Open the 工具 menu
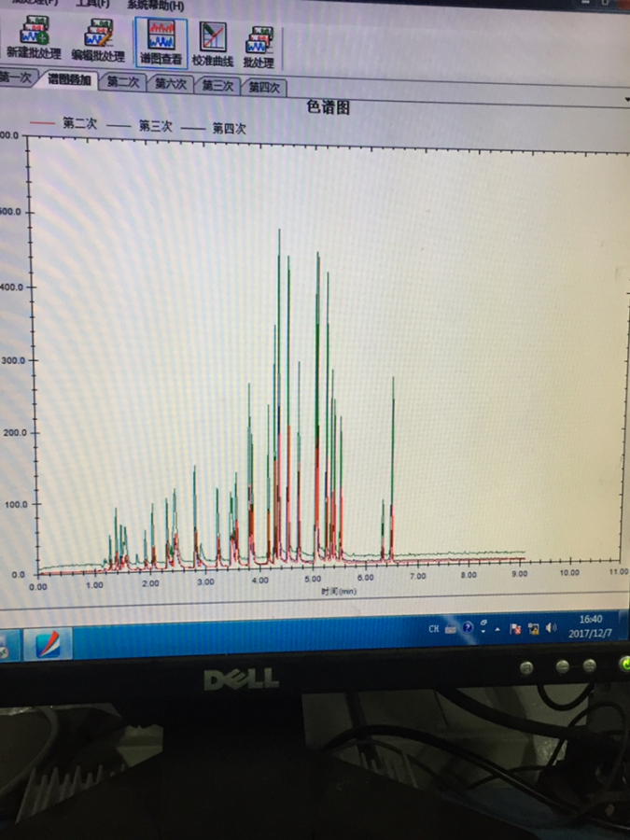Viewport: 630px width, 840px height. (92, 3)
